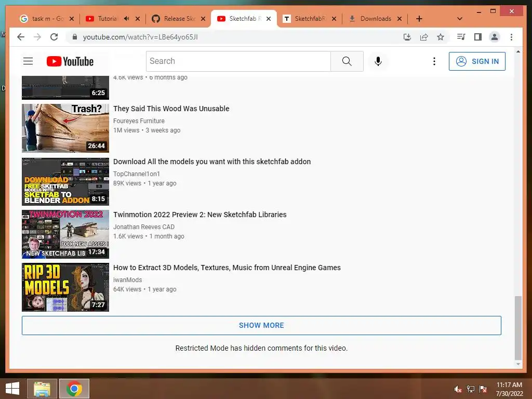Screen dimensions: 532x399
Task: View site info padlock icon
Action: [75, 37]
